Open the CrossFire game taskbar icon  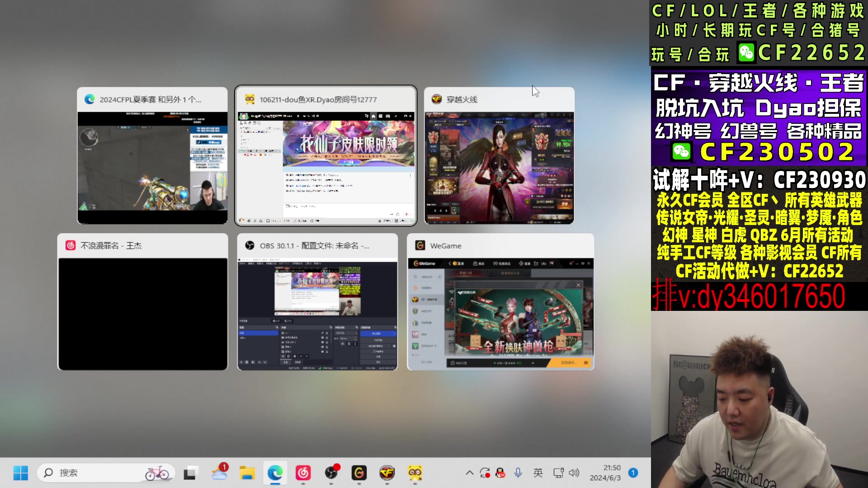387,473
